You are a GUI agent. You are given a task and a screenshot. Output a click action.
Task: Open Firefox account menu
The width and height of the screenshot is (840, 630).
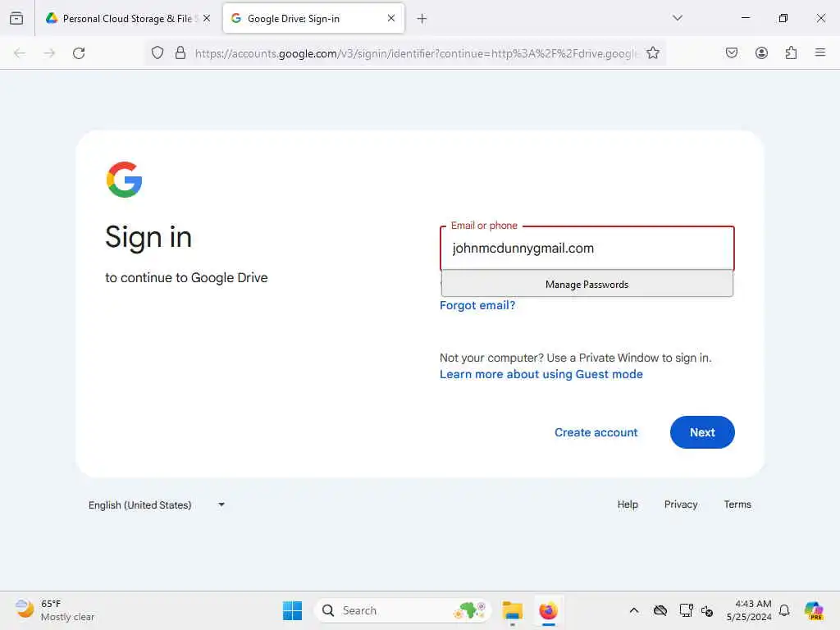pos(761,52)
